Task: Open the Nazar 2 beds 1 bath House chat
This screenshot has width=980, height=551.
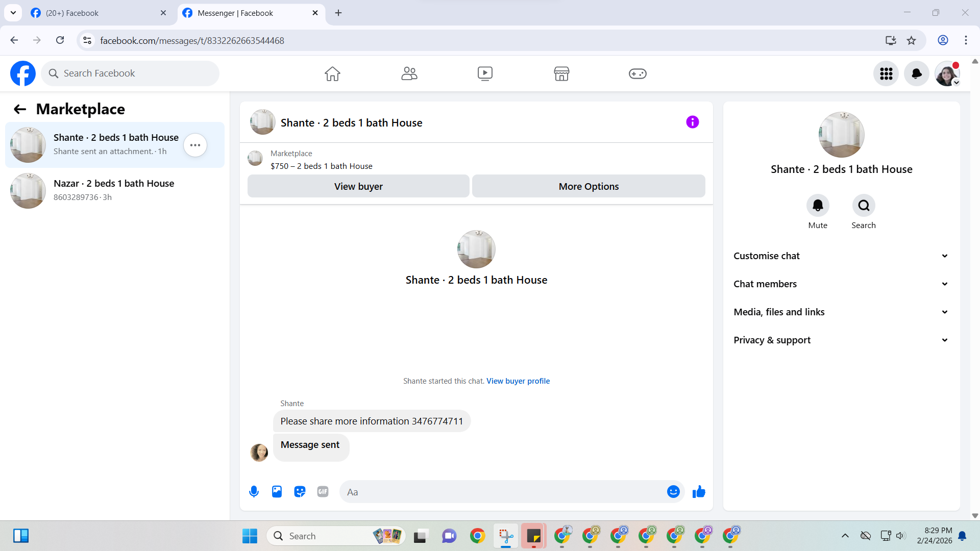Action: point(115,190)
